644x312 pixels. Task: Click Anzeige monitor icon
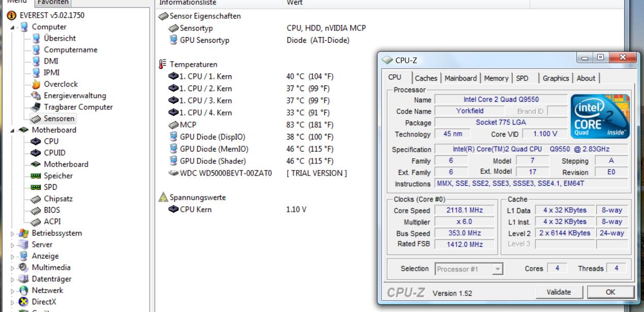tap(24, 256)
